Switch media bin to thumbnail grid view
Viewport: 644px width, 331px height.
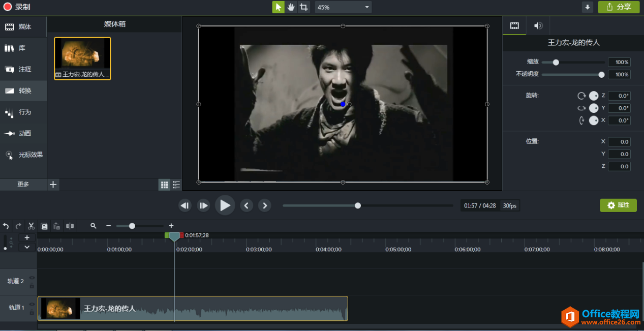(x=164, y=185)
